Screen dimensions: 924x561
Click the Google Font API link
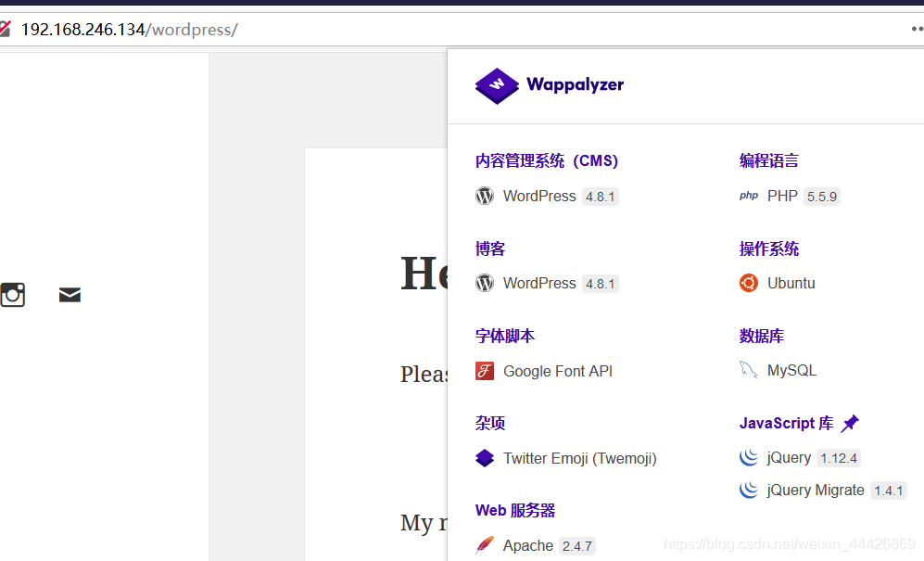coord(558,371)
